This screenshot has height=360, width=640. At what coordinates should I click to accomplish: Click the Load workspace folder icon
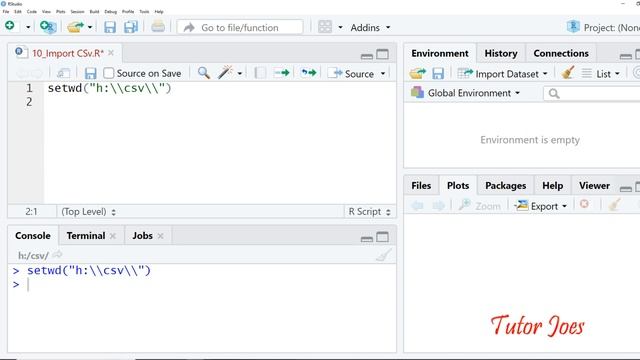coord(418,73)
